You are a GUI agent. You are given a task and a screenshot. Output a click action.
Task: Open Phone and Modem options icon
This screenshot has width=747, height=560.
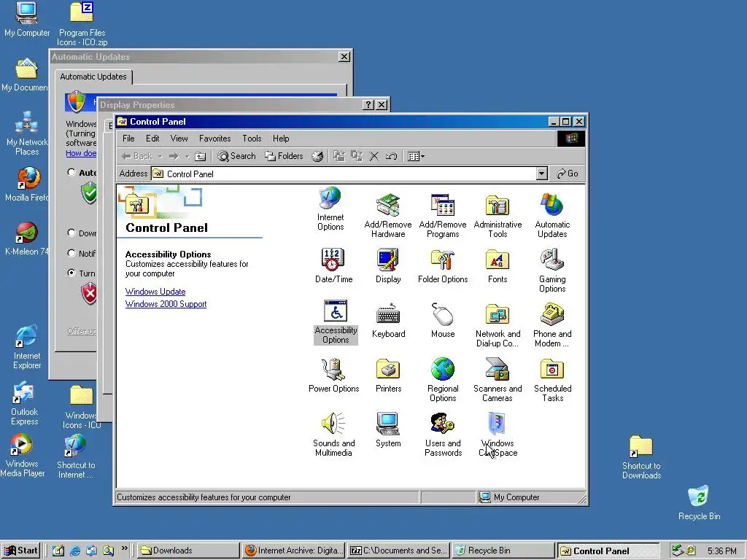point(552,325)
